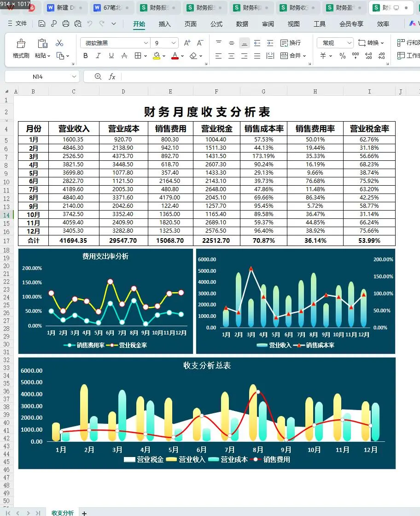Click the decrease decimal places icon

click(381, 56)
